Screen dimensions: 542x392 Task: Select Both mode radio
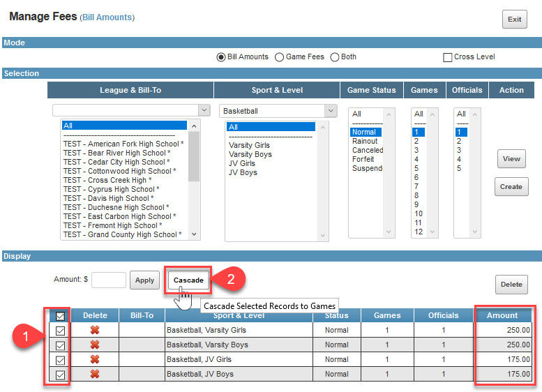[x=335, y=57]
